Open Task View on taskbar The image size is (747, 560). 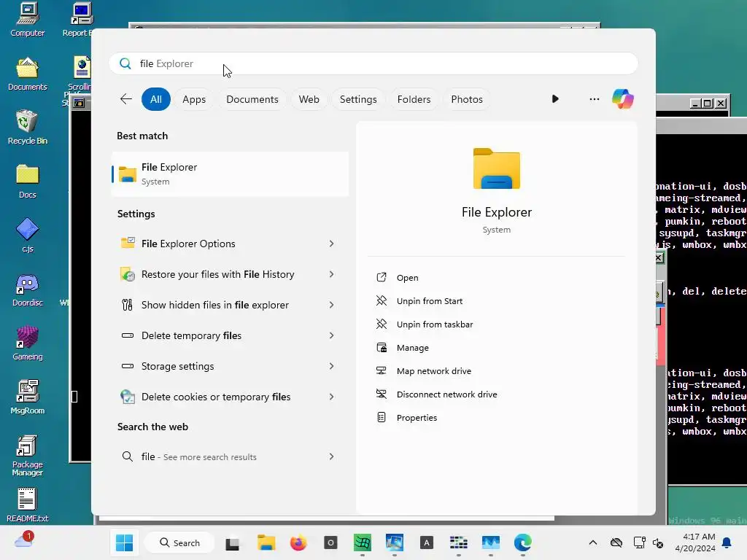pyautogui.click(x=233, y=542)
